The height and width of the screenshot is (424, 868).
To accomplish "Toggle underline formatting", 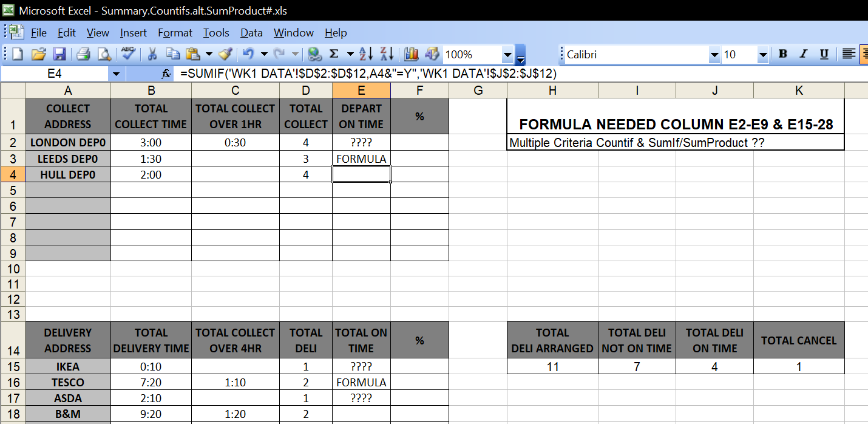I will (x=824, y=54).
